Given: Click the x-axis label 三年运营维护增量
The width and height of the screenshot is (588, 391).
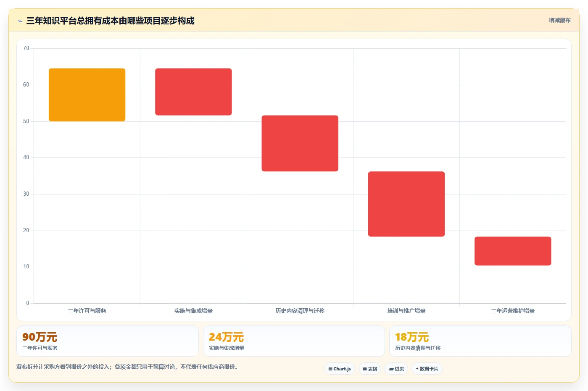Looking at the screenshot, I should 513,311.
